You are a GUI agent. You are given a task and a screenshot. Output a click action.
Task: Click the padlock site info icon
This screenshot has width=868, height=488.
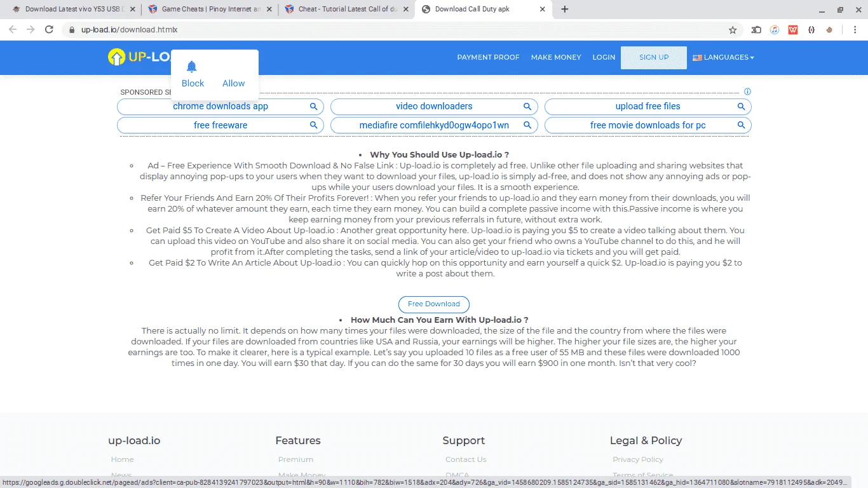click(x=72, y=29)
